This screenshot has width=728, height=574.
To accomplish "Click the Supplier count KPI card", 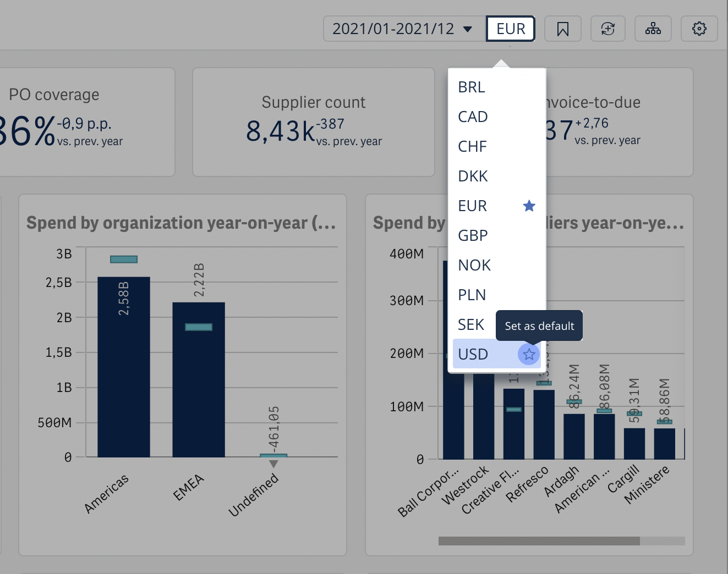I will click(x=313, y=122).
